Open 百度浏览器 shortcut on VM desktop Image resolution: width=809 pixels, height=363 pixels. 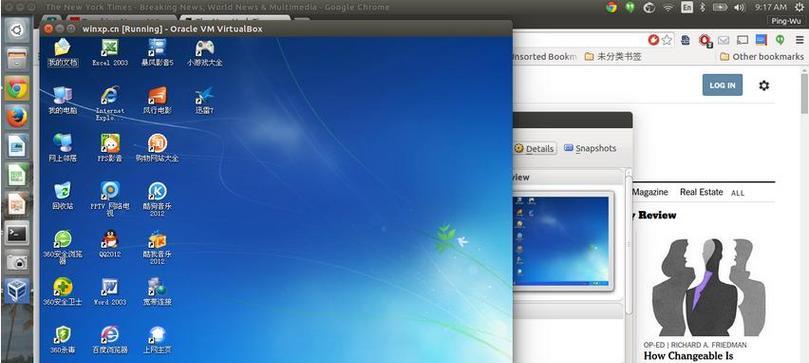[109, 339]
